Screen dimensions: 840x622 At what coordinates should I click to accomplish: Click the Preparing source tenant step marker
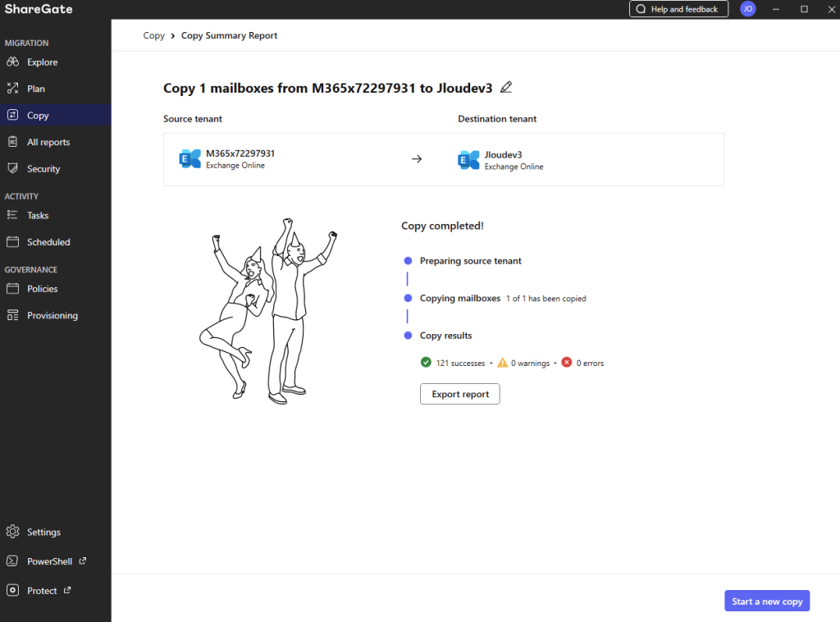point(408,260)
